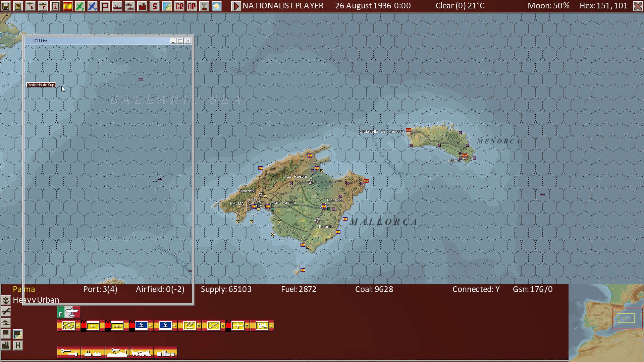Select the green air transfer plane icon

coord(80,6)
